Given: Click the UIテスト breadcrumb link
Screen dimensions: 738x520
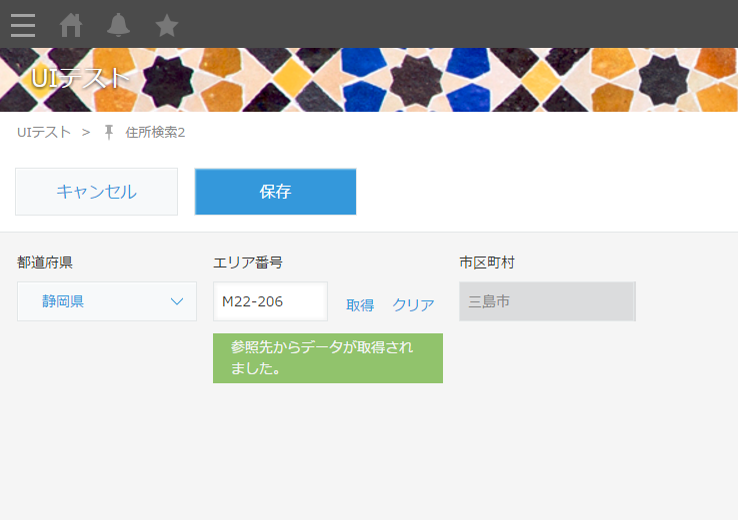Looking at the screenshot, I should coord(44,132).
